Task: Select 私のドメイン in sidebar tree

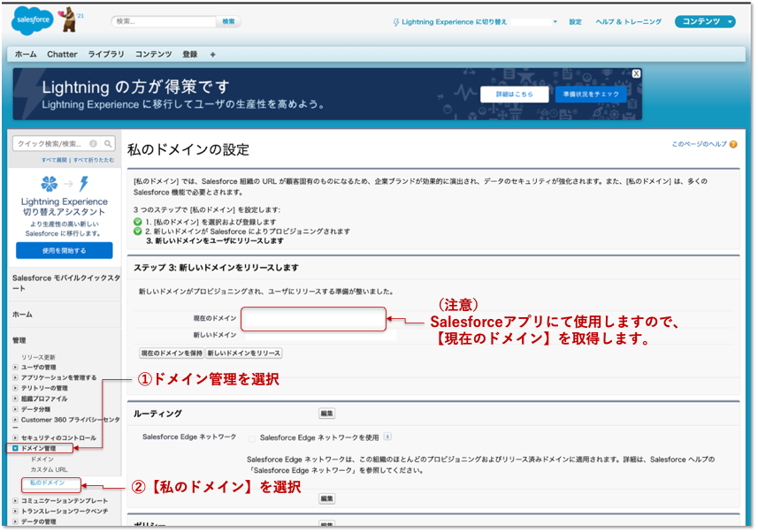Action: (48, 483)
